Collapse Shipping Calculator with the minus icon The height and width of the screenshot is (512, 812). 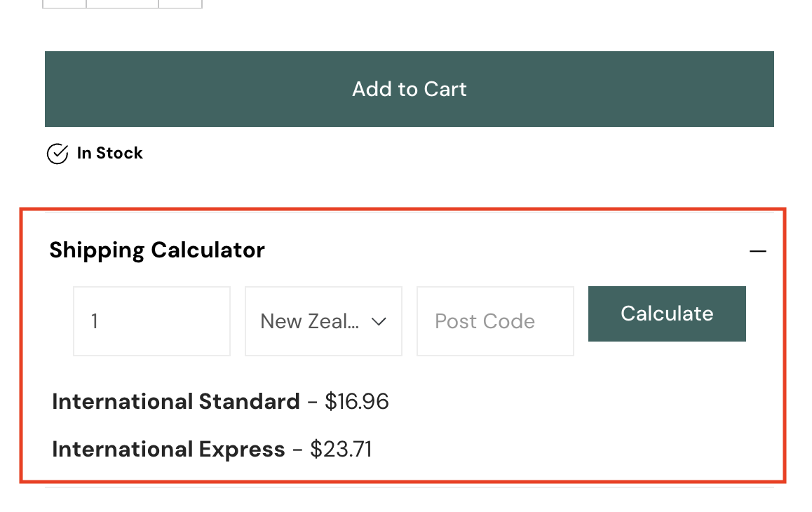(757, 251)
